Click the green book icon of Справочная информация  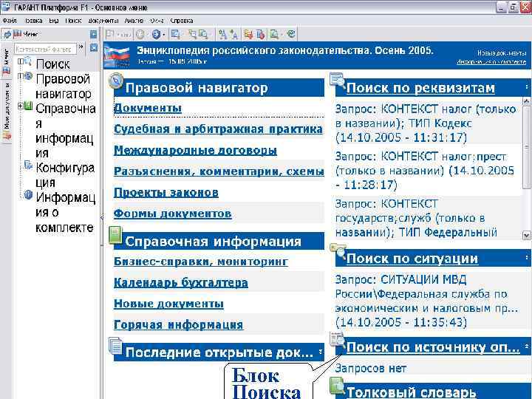tap(115, 235)
